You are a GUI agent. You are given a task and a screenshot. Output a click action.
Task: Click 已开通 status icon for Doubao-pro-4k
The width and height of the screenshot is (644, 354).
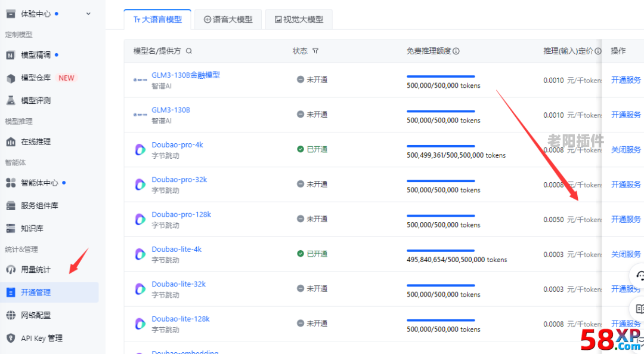click(x=300, y=149)
